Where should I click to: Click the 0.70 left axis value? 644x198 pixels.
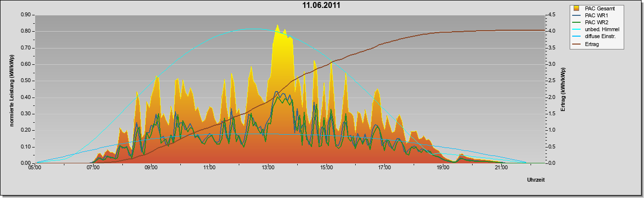tap(26, 48)
